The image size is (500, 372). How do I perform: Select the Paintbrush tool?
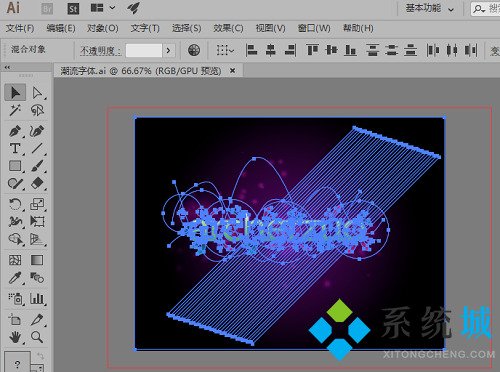(37, 166)
